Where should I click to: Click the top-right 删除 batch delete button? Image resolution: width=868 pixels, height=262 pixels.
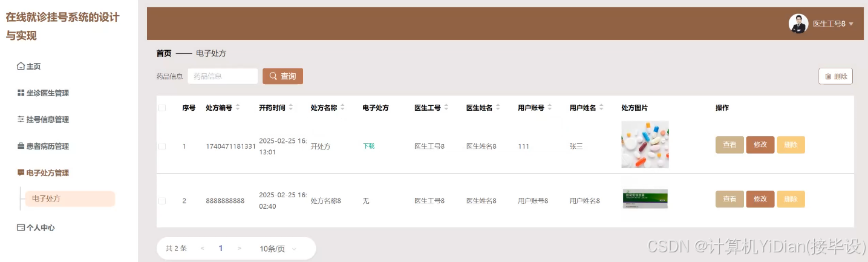click(x=835, y=76)
